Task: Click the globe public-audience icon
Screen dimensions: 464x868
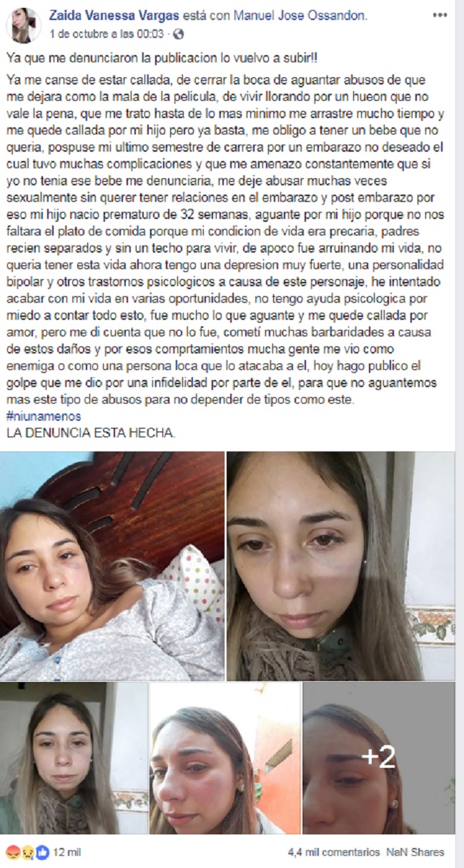Action: [179, 34]
